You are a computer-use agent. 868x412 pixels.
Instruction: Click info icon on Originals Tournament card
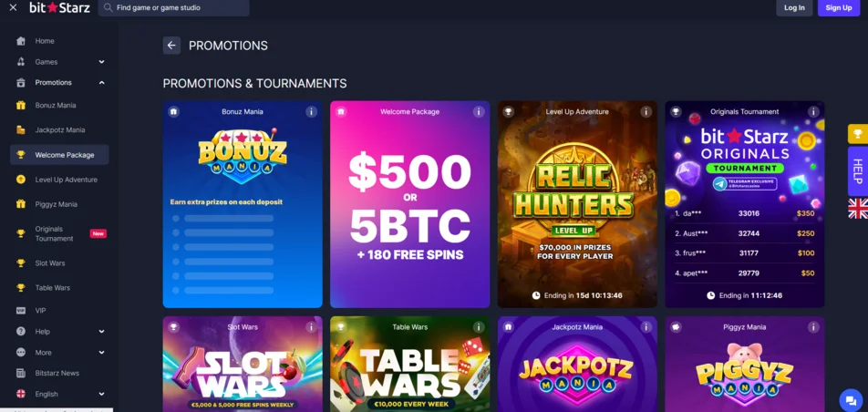[813, 112]
